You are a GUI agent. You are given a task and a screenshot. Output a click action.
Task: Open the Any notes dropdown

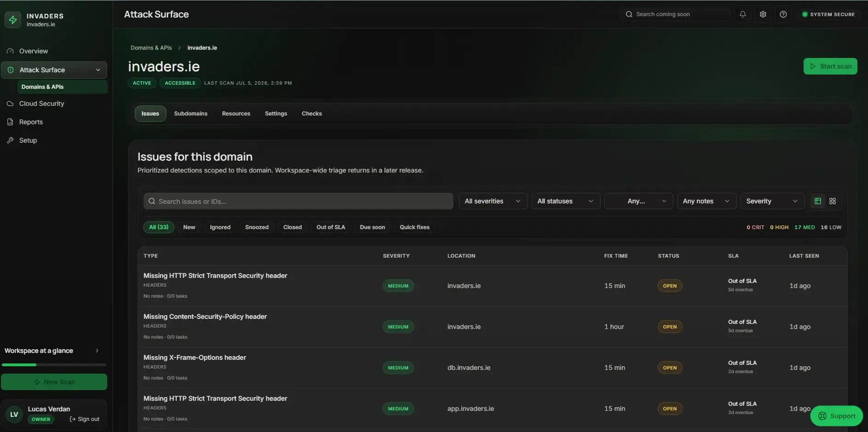706,201
